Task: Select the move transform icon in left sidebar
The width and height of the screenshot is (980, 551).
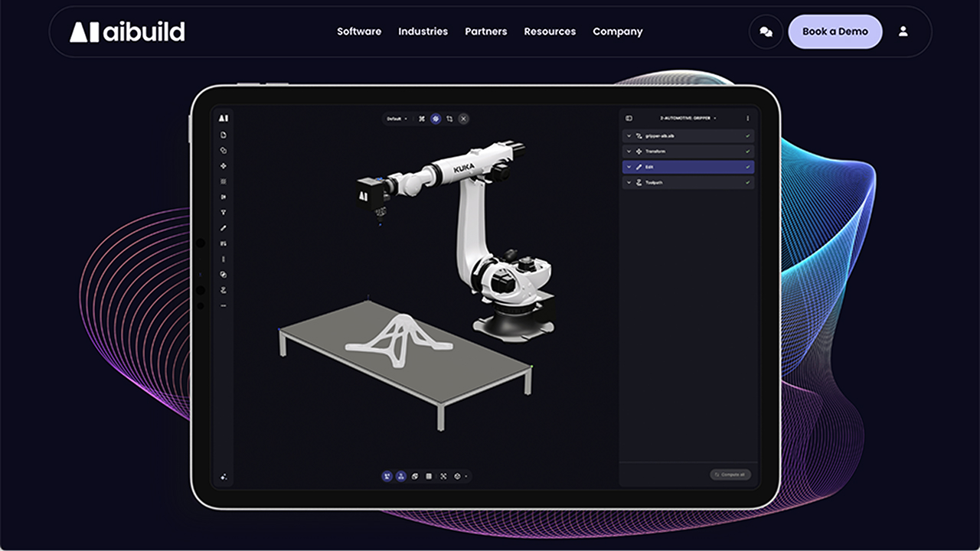Action: 224,166
